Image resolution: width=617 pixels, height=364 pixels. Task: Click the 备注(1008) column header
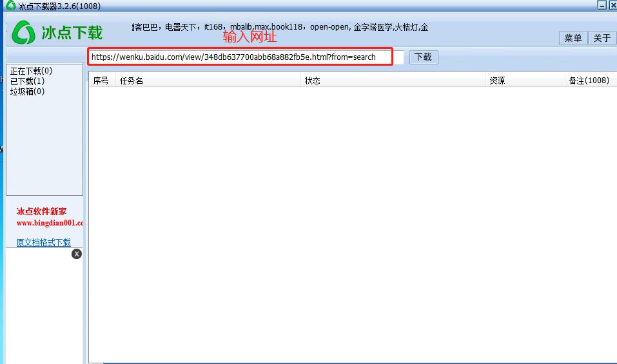click(x=591, y=81)
